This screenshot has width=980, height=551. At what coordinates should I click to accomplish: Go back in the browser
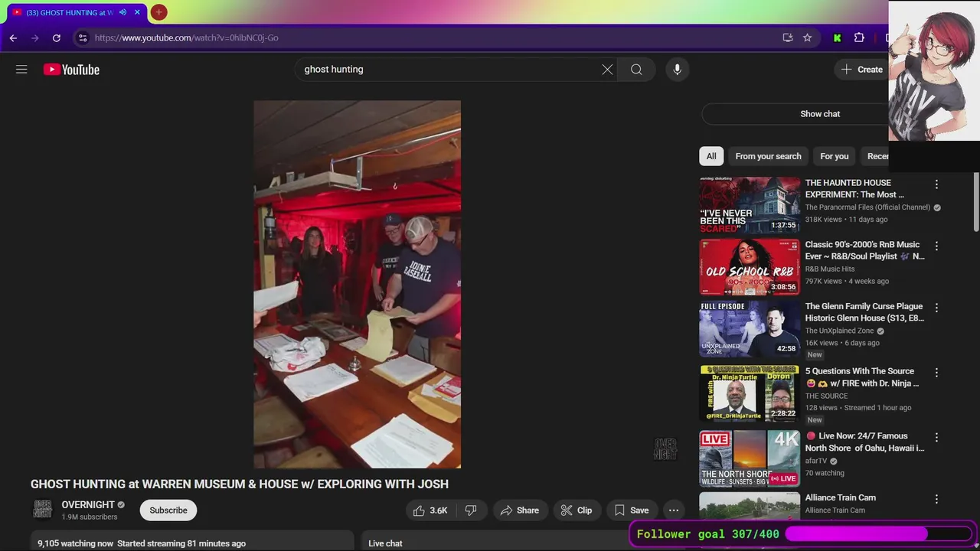tap(13, 37)
